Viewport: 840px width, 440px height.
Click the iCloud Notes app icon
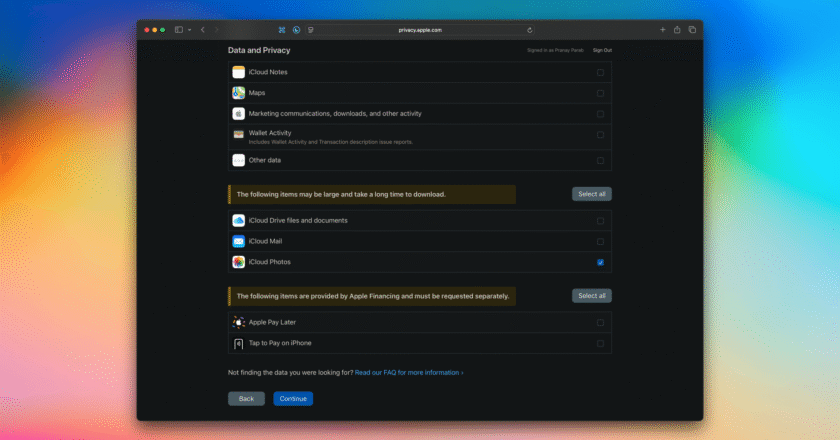238,72
